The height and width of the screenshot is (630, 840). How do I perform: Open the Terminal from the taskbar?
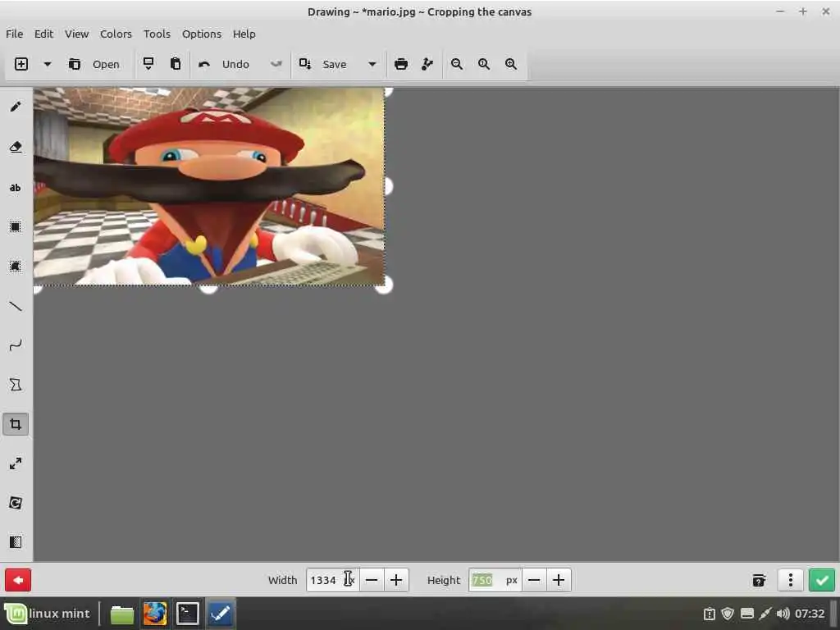(188, 614)
